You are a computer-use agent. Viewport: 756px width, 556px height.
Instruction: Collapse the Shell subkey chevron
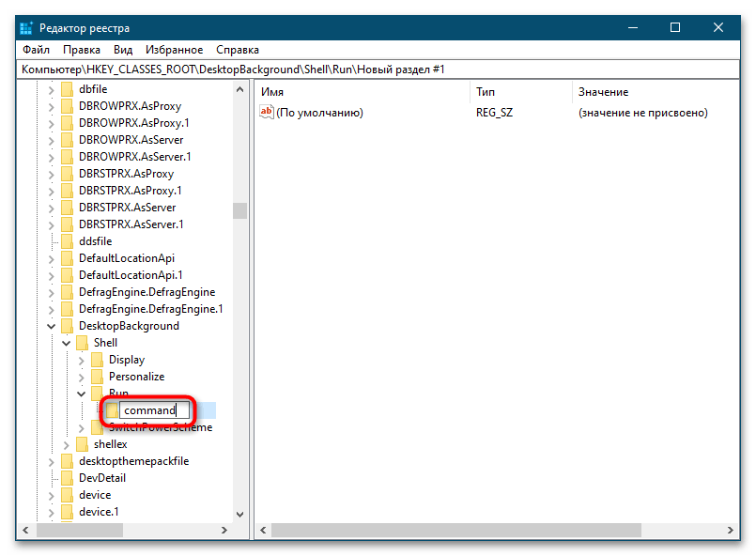(x=67, y=343)
